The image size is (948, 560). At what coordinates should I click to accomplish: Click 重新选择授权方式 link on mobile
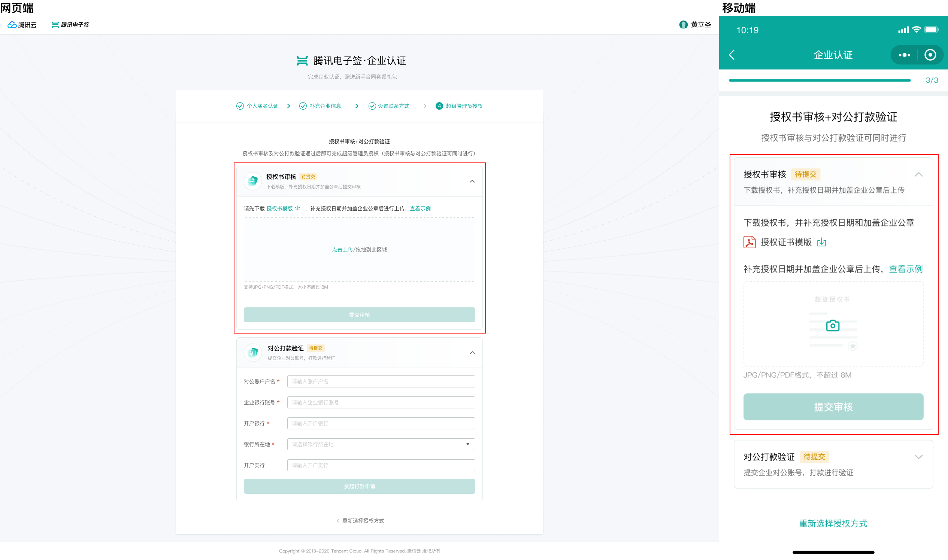click(833, 523)
